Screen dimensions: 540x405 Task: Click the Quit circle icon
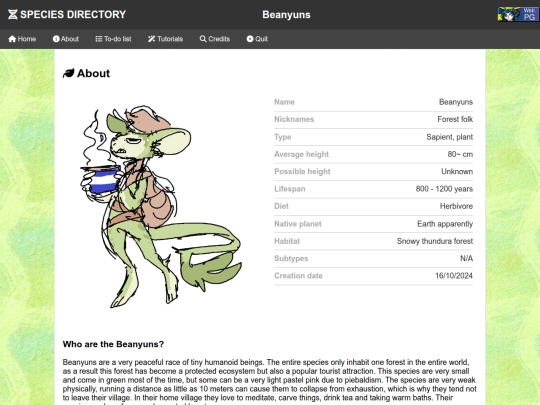pyautogui.click(x=250, y=39)
